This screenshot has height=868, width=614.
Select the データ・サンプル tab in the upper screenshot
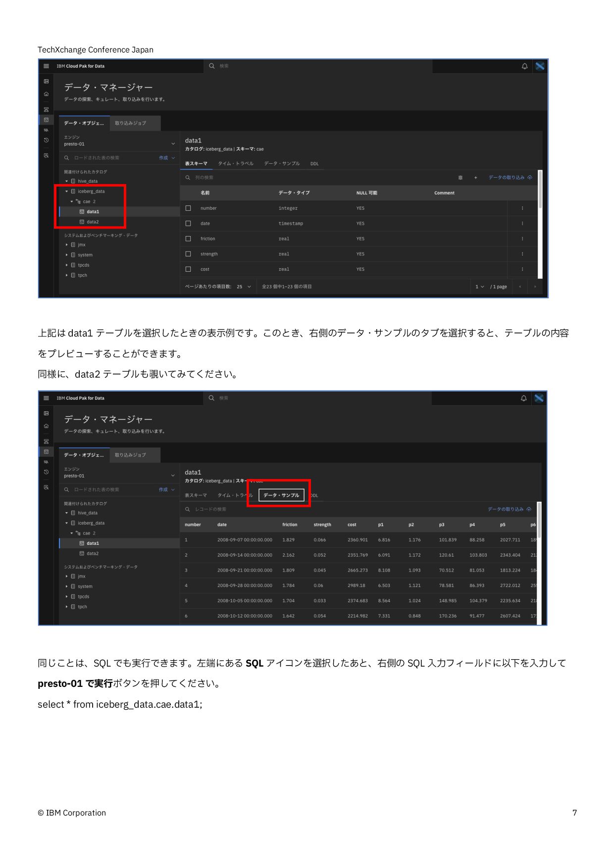[282, 164]
